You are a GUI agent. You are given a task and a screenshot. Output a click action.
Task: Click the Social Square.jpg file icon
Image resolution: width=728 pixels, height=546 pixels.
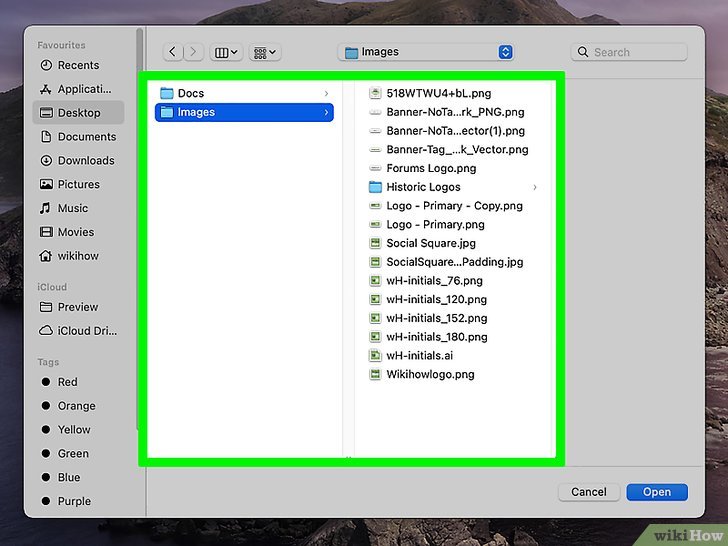(375, 243)
